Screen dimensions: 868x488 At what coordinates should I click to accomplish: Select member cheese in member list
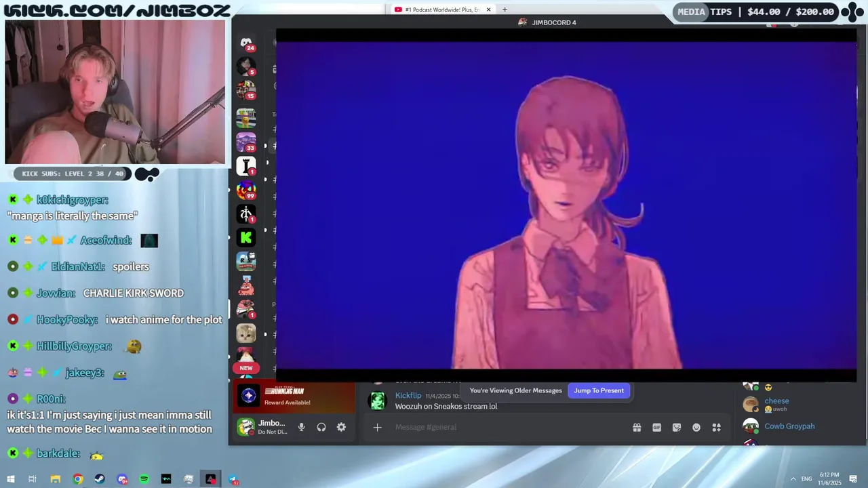(x=776, y=401)
